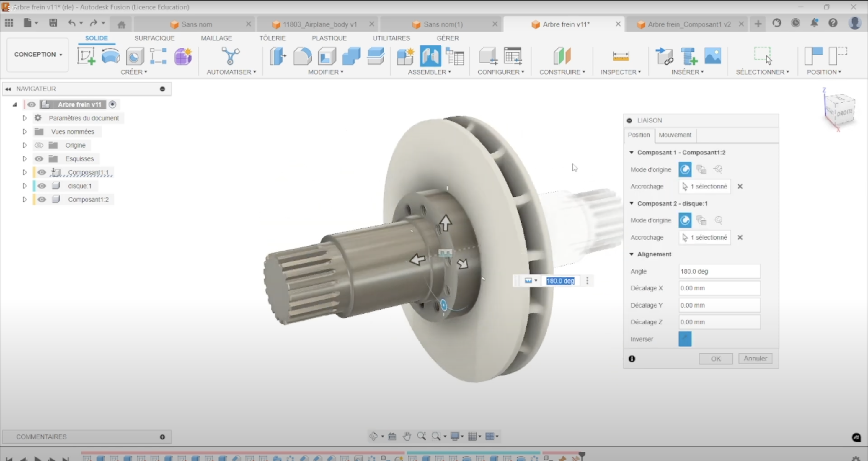The image size is (868, 461).
Task: Click the Décalage X input field
Action: (x=719, y=288)
